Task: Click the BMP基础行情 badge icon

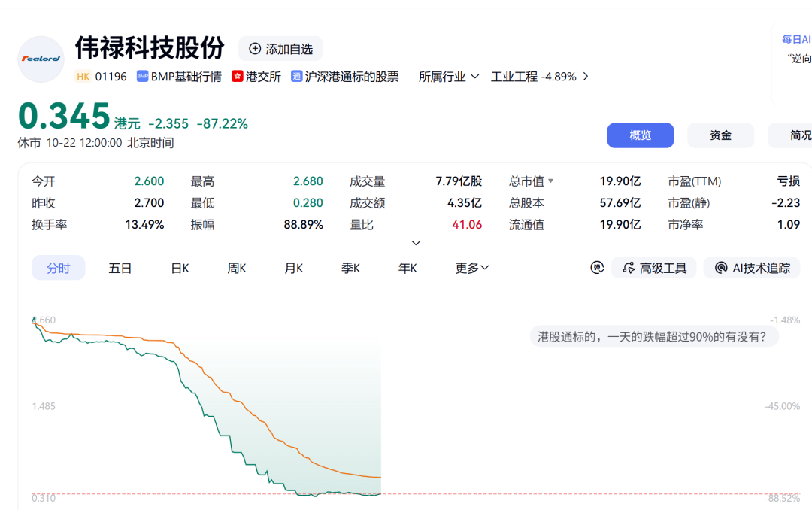Action: [142, 77]
